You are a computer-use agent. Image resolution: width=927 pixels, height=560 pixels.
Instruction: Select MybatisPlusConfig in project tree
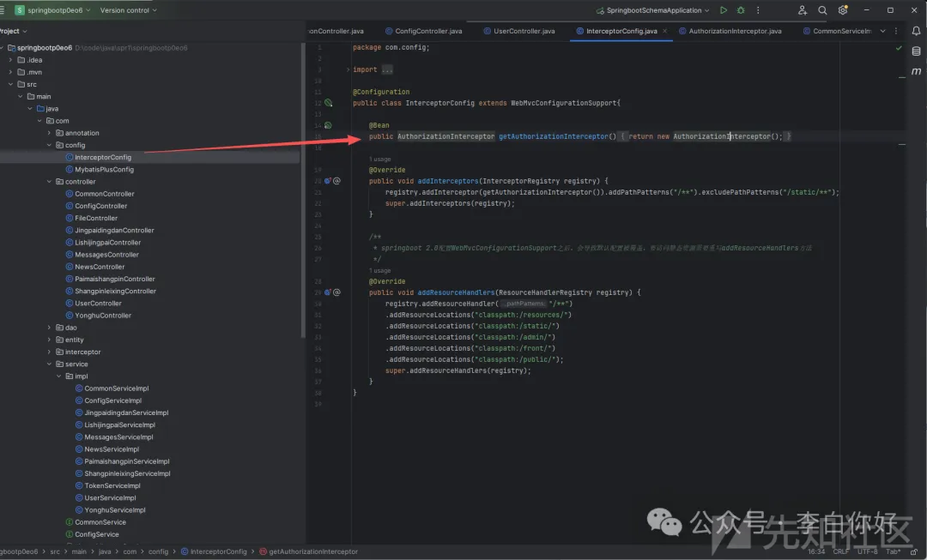click(x=104, y=170)
